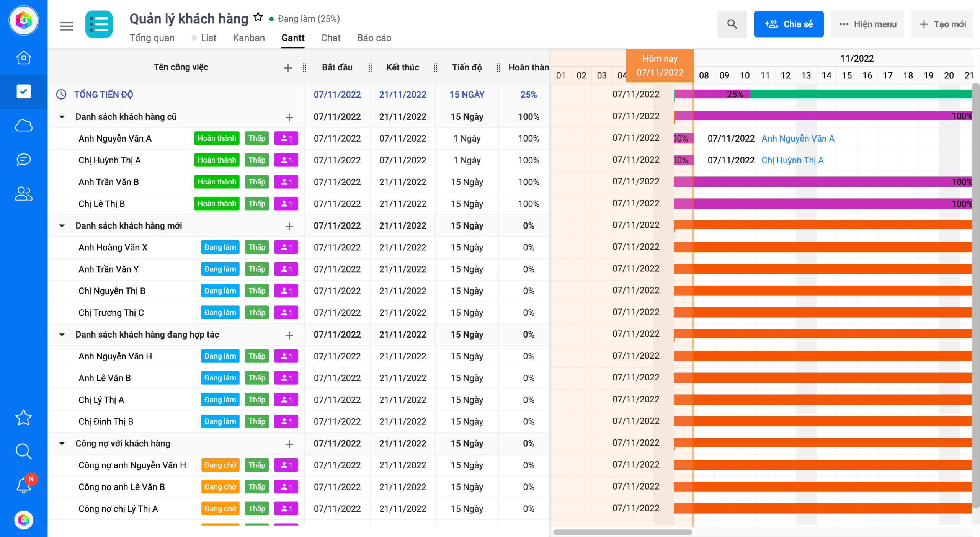Add task to Danh sách khách hàng đang hợp tác
This screenshot has height=537, width=980.
click(x=289, y=335)
